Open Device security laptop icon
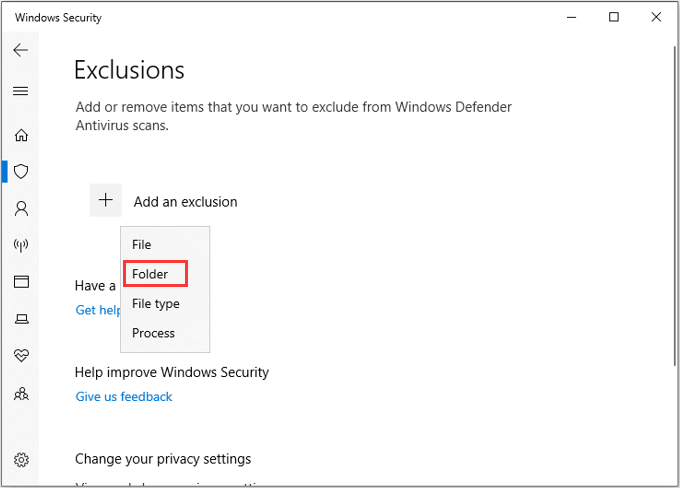 (x=21, y=319)
